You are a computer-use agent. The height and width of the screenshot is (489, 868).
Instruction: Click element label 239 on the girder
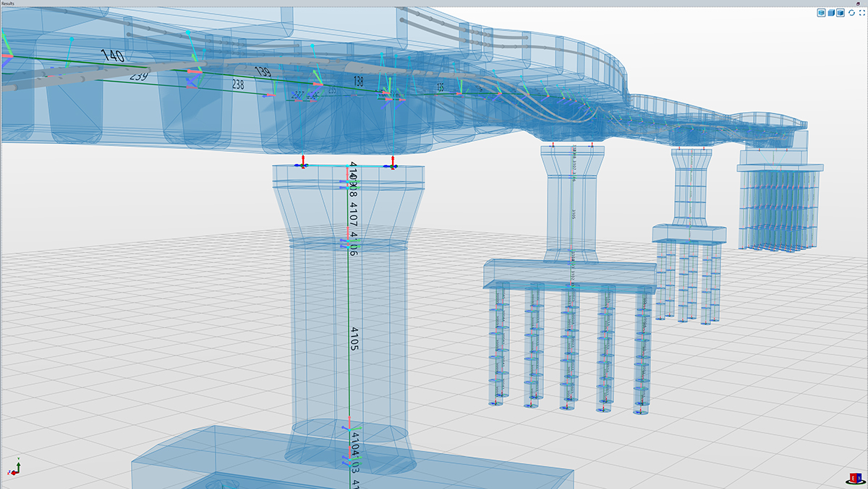coord(139,76)
